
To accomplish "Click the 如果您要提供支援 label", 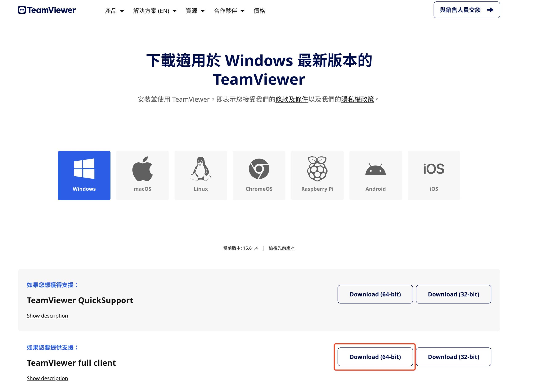I will tap(52, 348).
